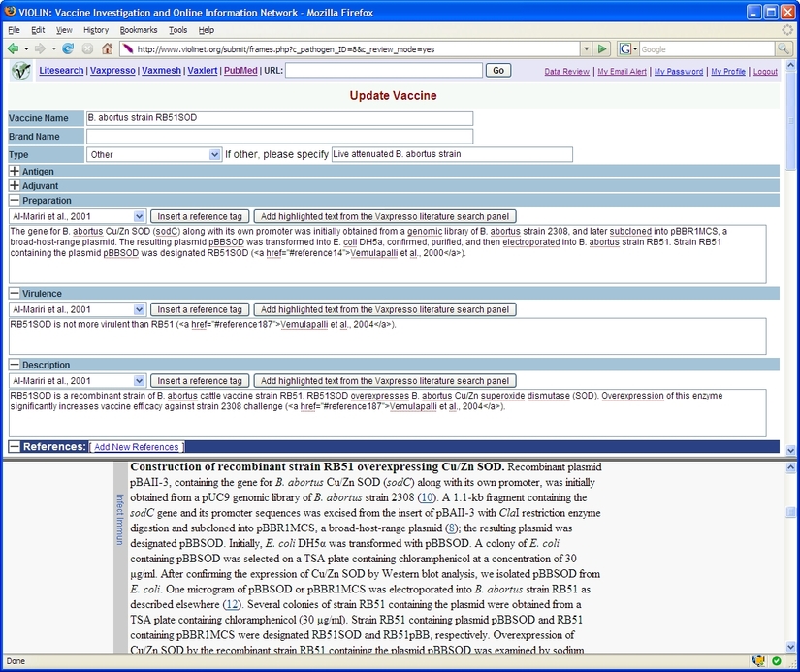This screenshot has width=800, height=672.
Task: Click the site favicon in the address bar
Action: pyautogui.click(x=128, y=49)
